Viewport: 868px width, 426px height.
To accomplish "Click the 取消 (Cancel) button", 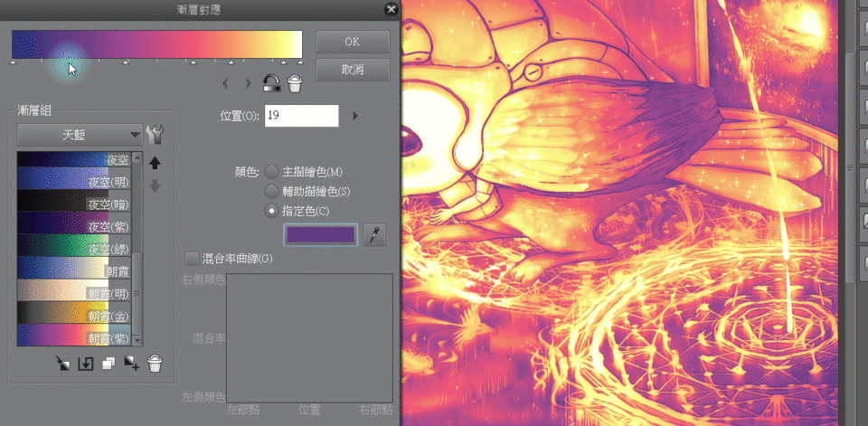I will [353, 71].
